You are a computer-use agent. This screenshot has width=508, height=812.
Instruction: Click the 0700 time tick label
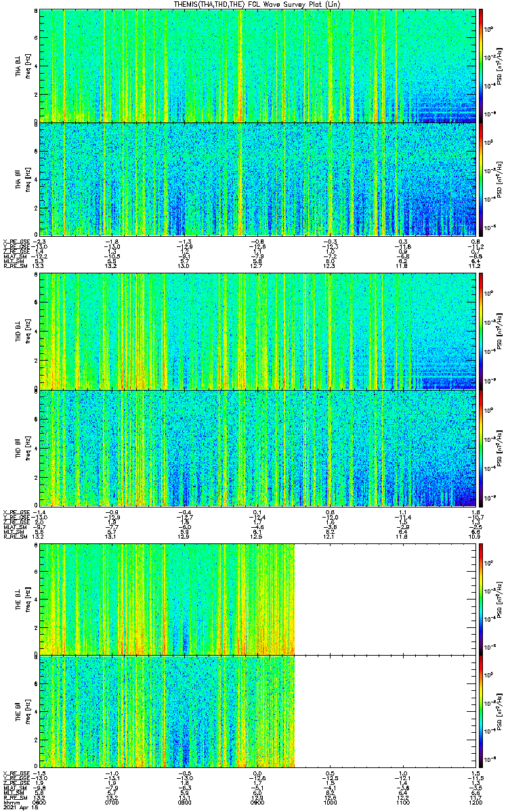click(112, 803)
